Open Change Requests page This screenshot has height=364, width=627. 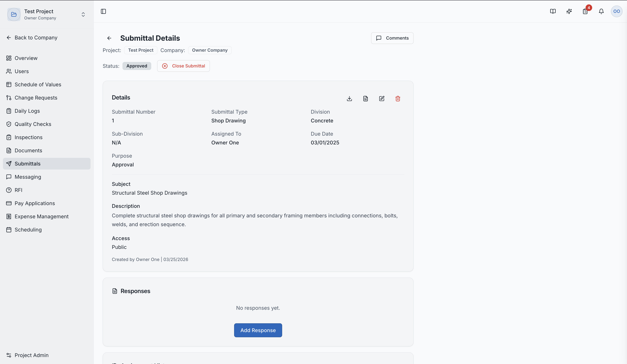pos(47,98)
